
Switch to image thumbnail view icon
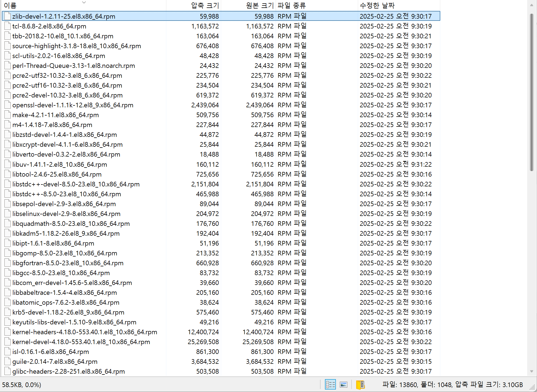(343, 385)
